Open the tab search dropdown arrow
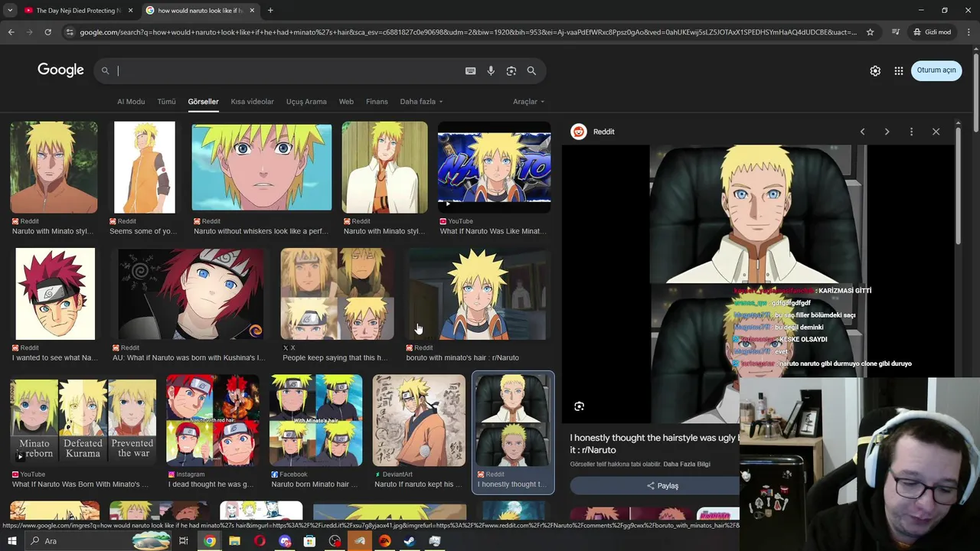 [x=10, y=11]
